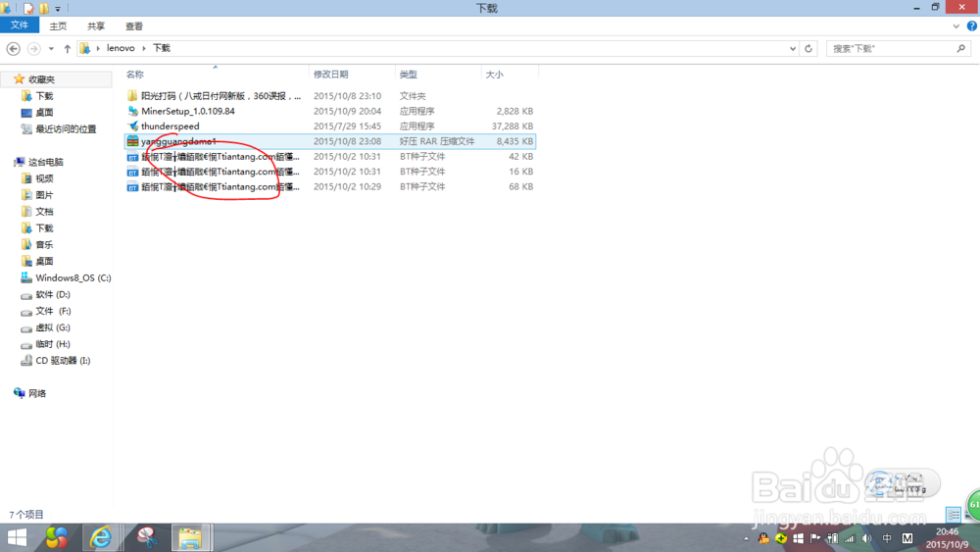Toggle the 中 input method indicator
The height and width of the screenshot is (552, 980).
tap(887, 538)
